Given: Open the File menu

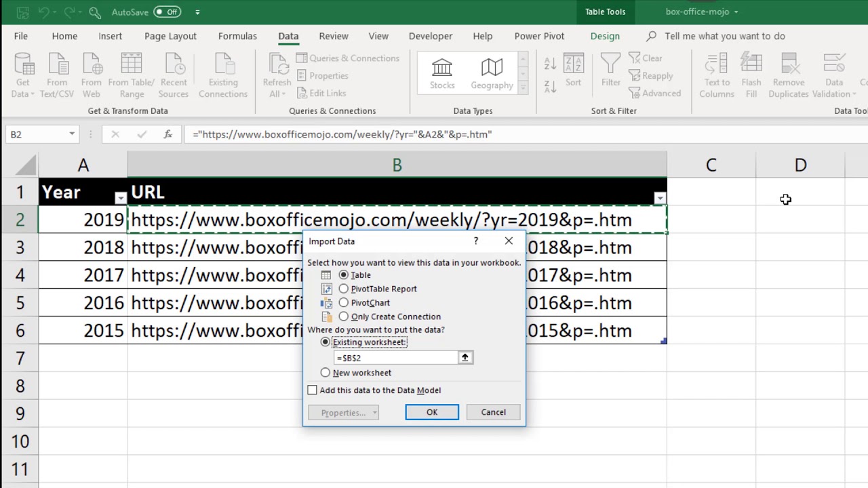Looking at the screenshot, I should coord(21,36).
